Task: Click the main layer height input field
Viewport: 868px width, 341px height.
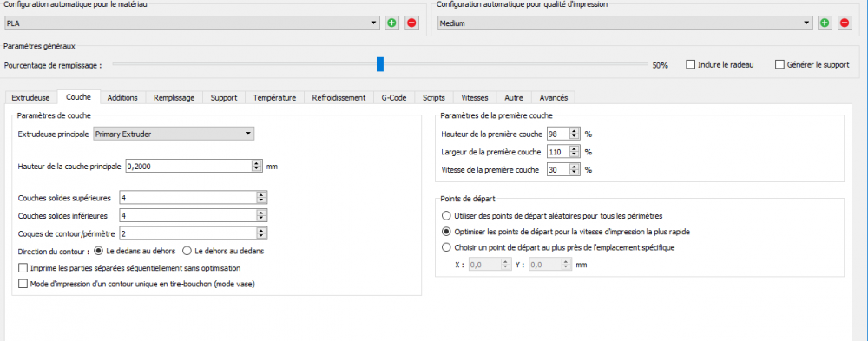Action: [x=194, y=166]
